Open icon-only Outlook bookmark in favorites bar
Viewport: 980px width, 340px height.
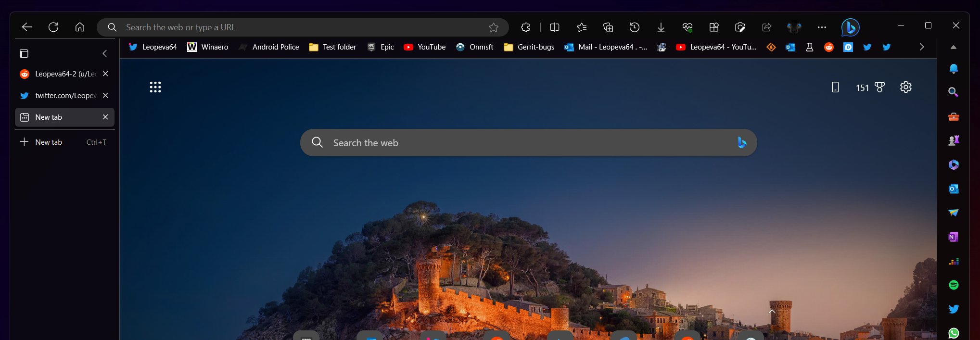(x=790, y=47)
